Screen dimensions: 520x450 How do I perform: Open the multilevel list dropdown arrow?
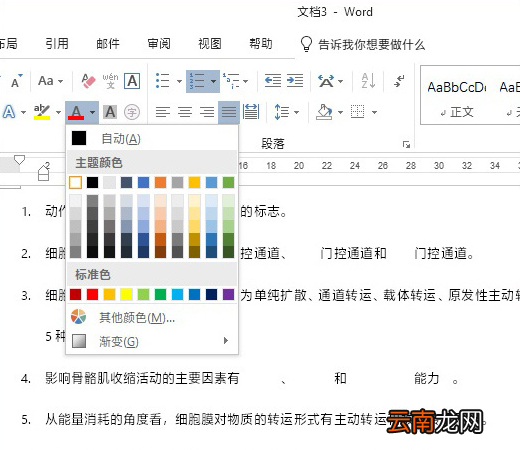(245, 81)
